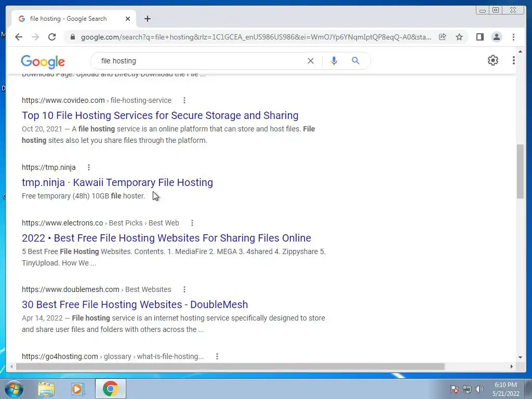This screenshot has height=399, width=532.
Task: Reload the current page
Action: (x=52, y=37)
